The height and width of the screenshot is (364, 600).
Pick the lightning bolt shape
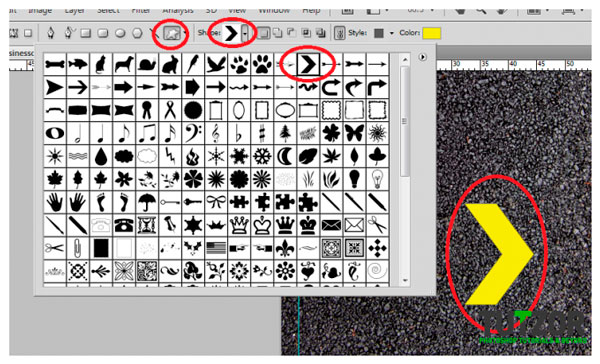coord(170,156)
